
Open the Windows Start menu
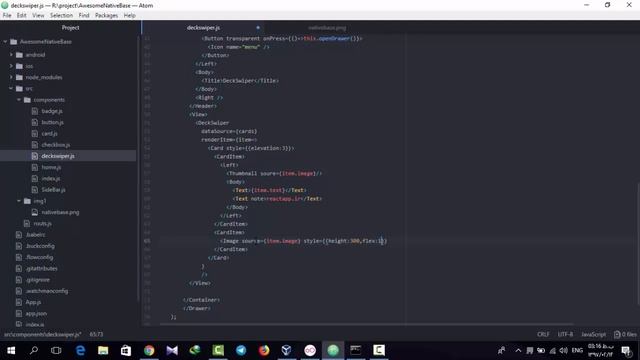11,350
